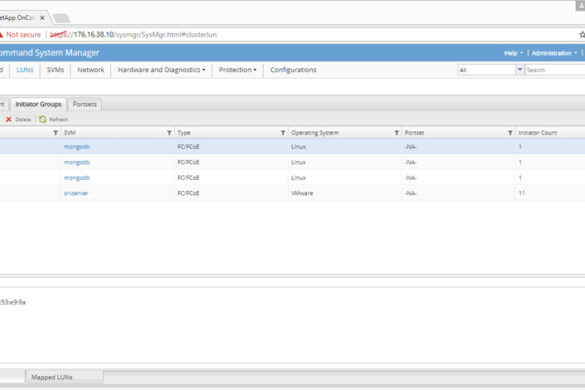Open the LUNs menu tab
Screen dimensions: 585x390
pos(25,70)
